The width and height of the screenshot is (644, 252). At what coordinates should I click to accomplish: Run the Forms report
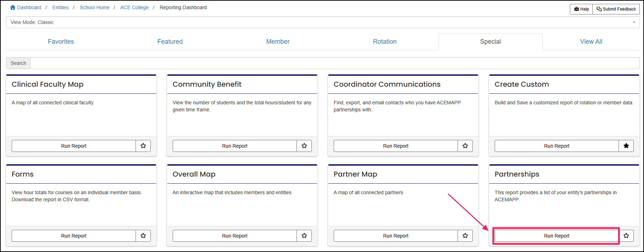(x=74, y=236)
